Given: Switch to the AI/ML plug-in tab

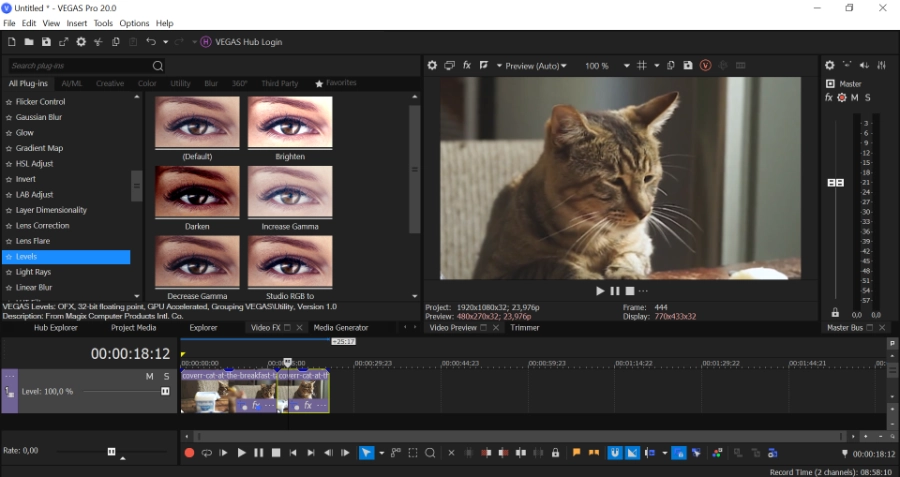Looking at the screenshot, I should point(72,83).
